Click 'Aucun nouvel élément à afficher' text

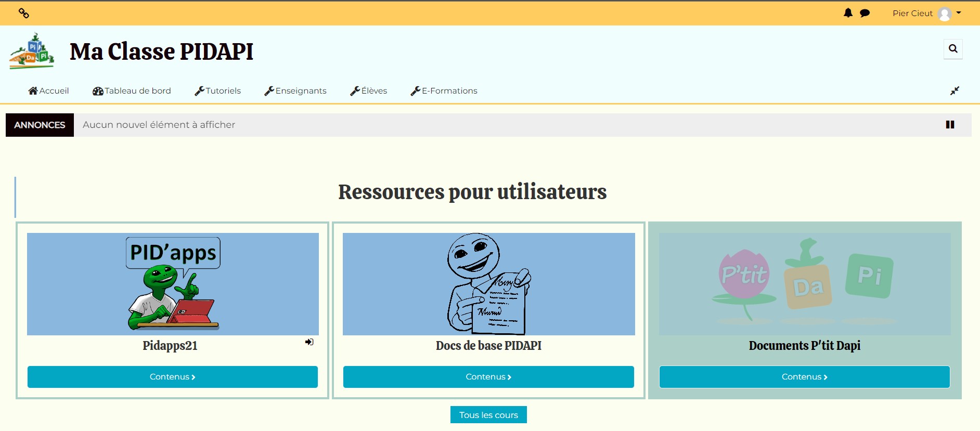[159, 125]
